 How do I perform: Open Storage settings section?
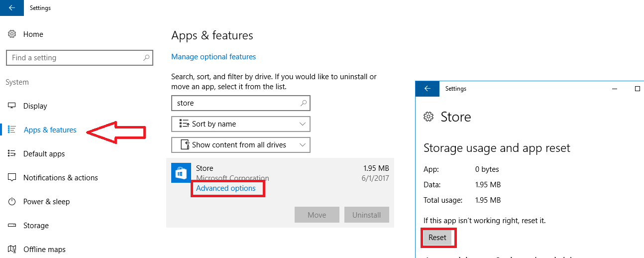(36, 225)
